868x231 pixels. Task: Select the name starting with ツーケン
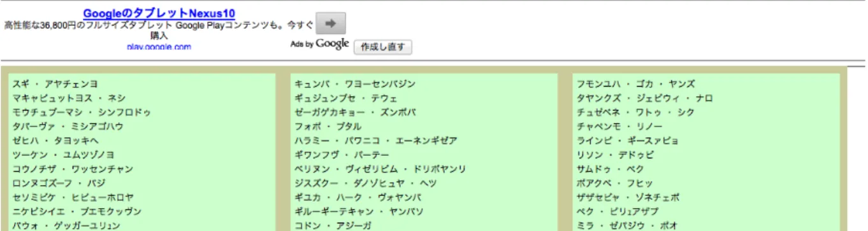click(x=63, y=155)
